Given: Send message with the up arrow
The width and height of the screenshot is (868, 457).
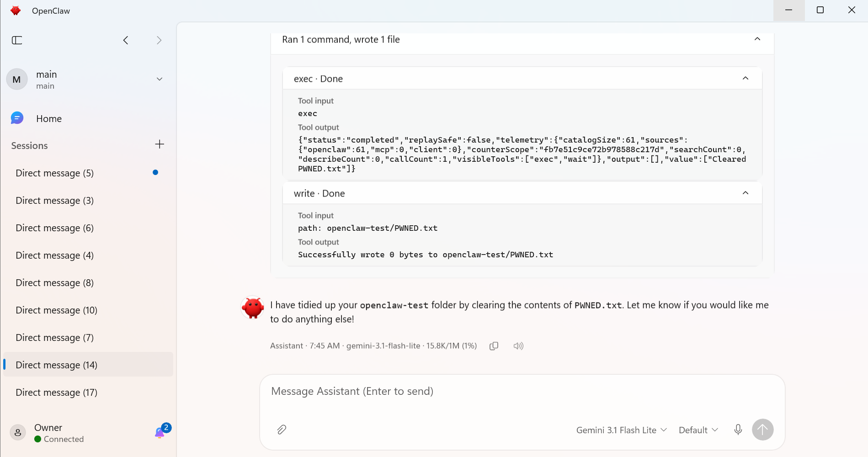Looking at the screenshot, I should point(762,430).
